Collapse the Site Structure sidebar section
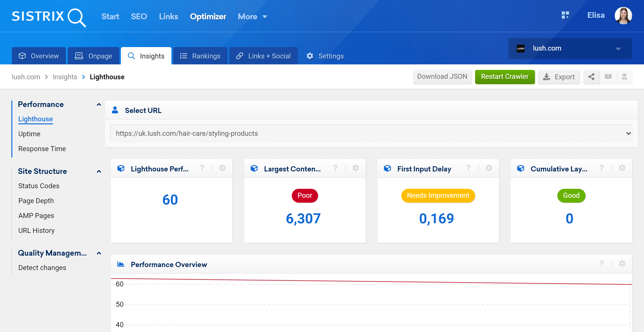Image resolution: width=644 pixels, height=332 pixels. [x=99, y=171]
